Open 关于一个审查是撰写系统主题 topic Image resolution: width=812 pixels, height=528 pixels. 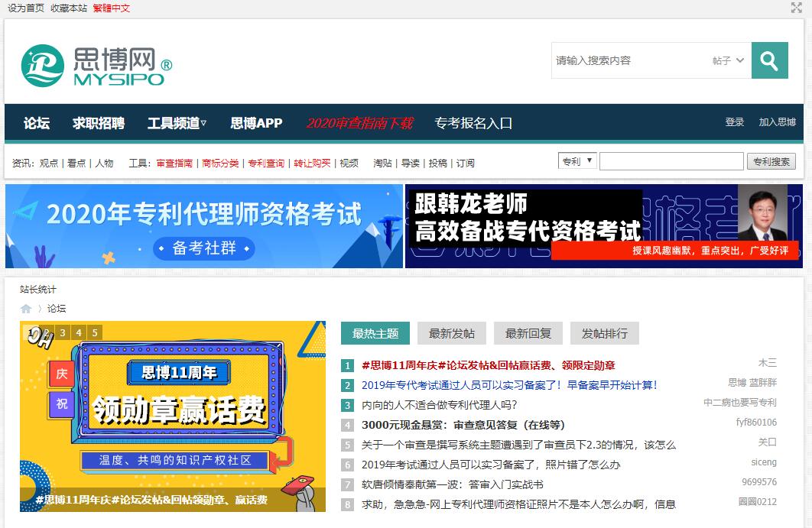tap(519, 445)
